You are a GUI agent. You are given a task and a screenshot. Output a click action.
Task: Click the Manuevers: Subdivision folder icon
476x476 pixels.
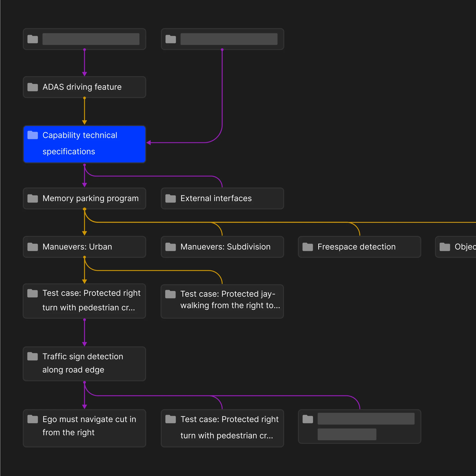[170, 247]
